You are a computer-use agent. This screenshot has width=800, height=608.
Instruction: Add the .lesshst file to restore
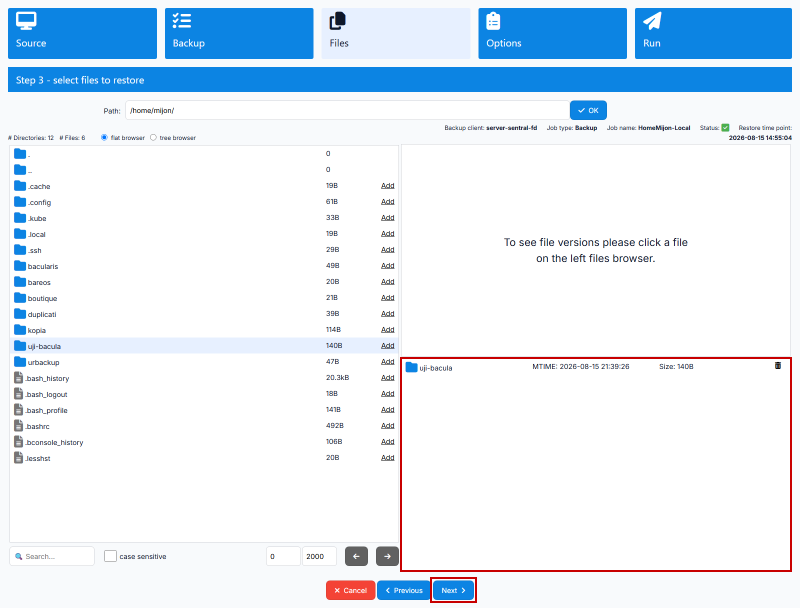[388, 458]
